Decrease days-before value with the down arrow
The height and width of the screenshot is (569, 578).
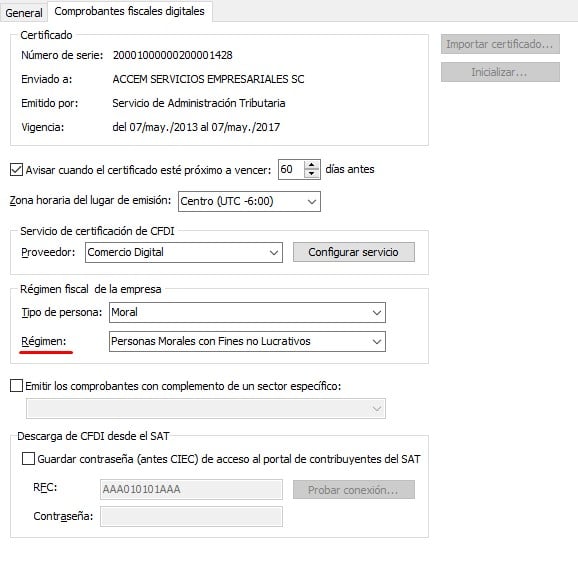point(312,174)
